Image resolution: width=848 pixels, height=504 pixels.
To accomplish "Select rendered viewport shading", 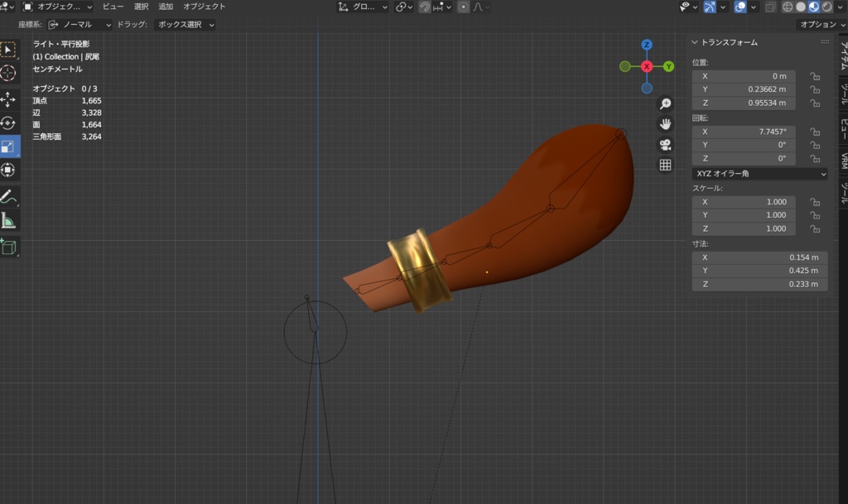I will 827,7.
